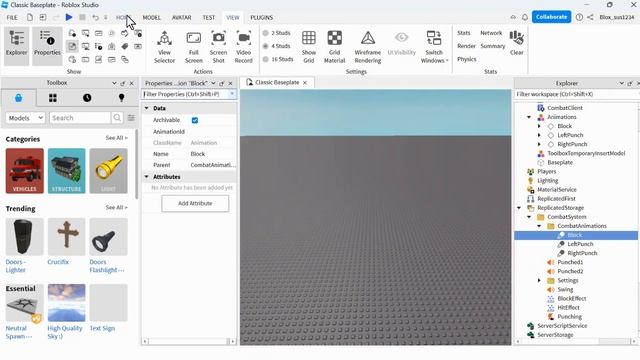
Task: Select the Vehicles category thumbnail
Action: pyautogui.click(x=24, y=171)
